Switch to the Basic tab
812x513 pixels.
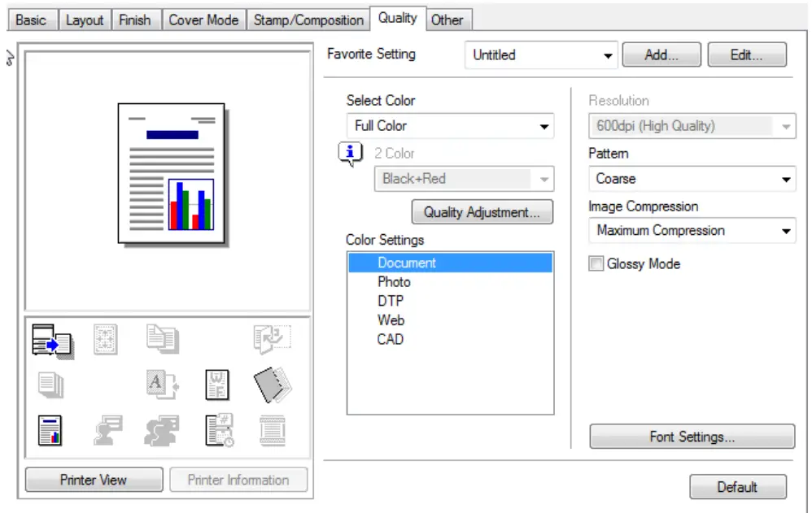click(31, 20)
